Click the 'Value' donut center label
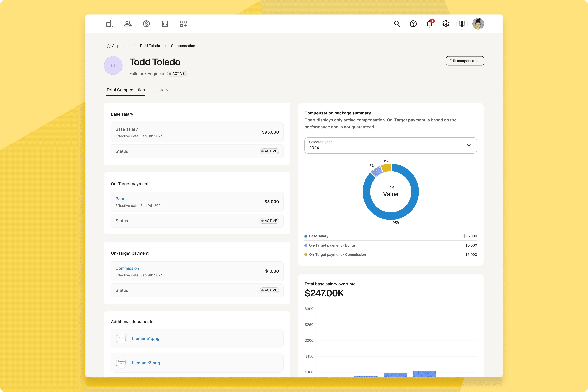Image resolution: width=588 pixels, height=392 pixels. coord(391,194)
